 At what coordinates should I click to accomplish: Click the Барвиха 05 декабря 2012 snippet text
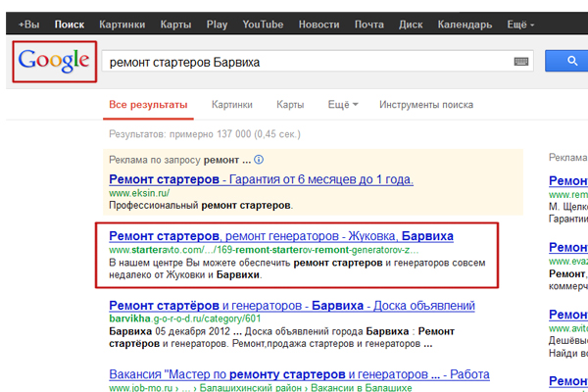click(x=281, y=337)
